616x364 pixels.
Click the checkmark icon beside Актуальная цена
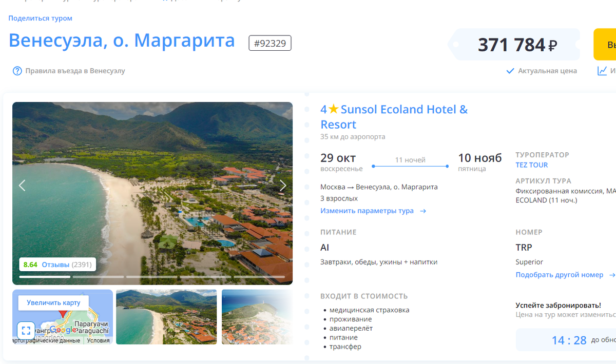pyautogui.click(x=510, y=71)
